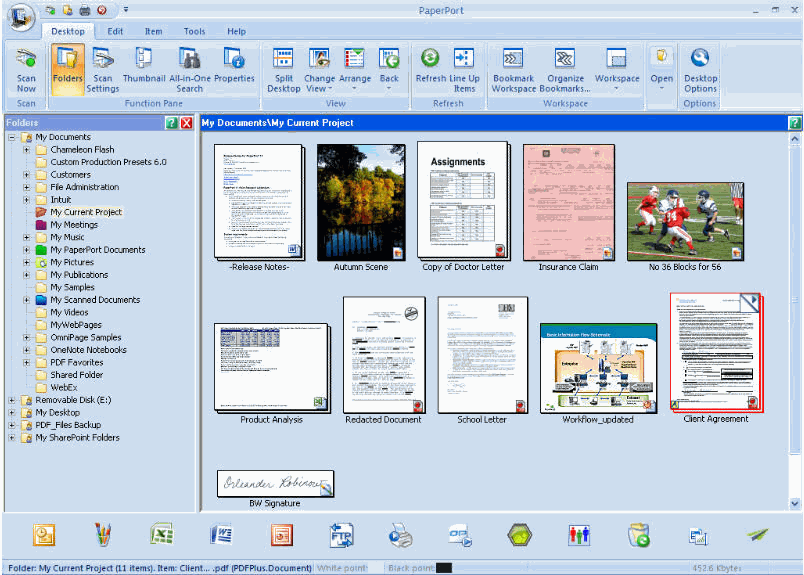Click the PowerPoint icon in Send To bar
Screen dimensions: 804x575
pyautogui.click(x=282, y=535)
